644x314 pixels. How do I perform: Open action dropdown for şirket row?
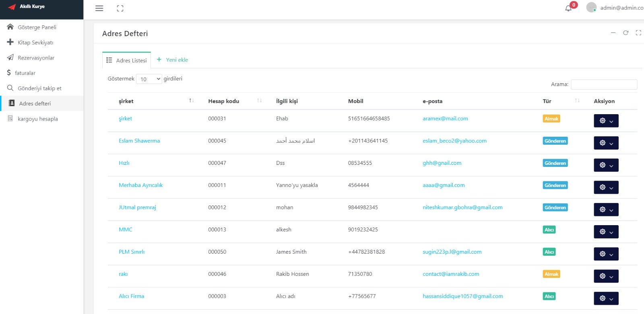point(606,121)
